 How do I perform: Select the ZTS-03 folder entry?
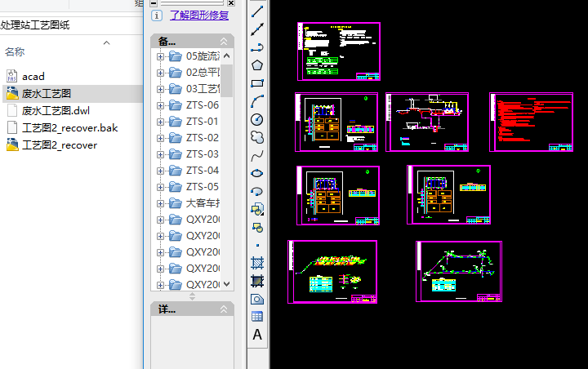point(194,154)
